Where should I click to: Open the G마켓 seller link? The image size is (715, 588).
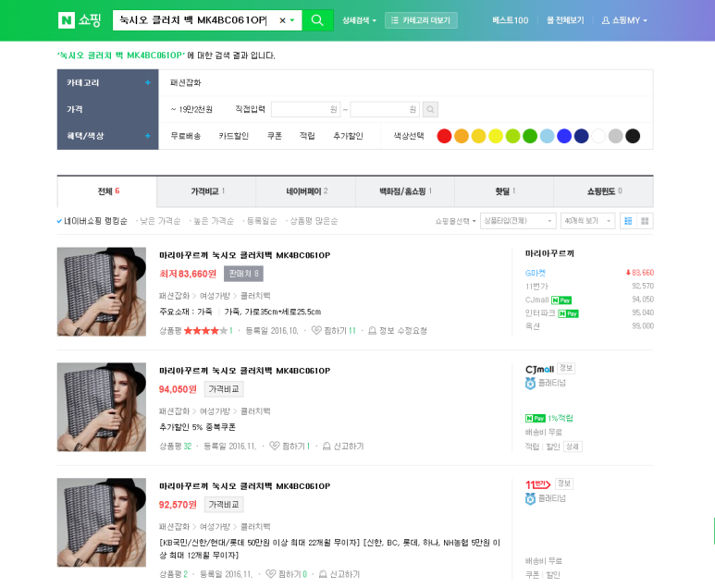[536, 273]
